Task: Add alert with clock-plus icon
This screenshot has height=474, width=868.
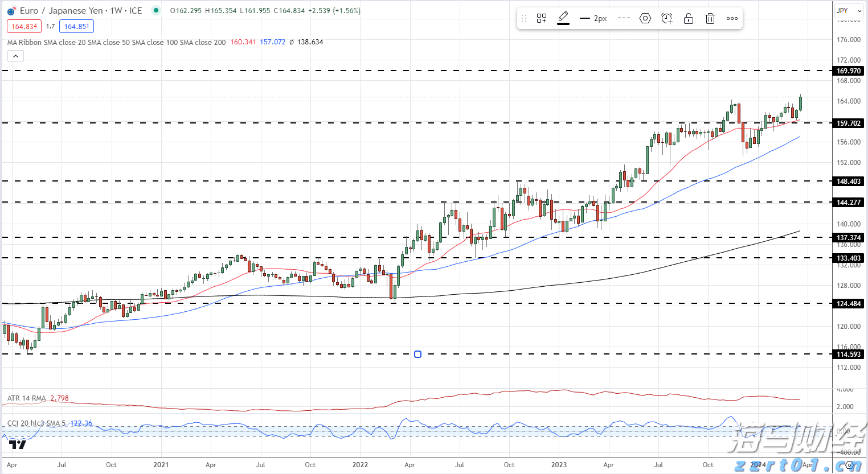Action: [x=667, y=18]
